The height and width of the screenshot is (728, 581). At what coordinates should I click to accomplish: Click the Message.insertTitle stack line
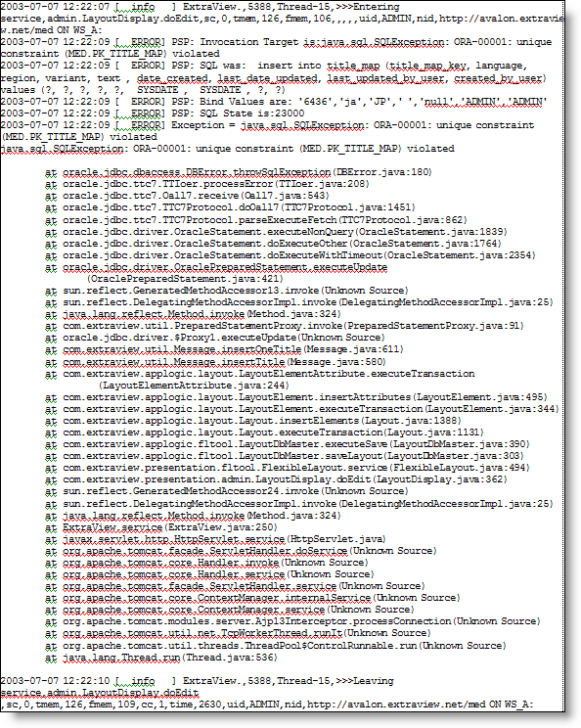click(x=215, y=362)
